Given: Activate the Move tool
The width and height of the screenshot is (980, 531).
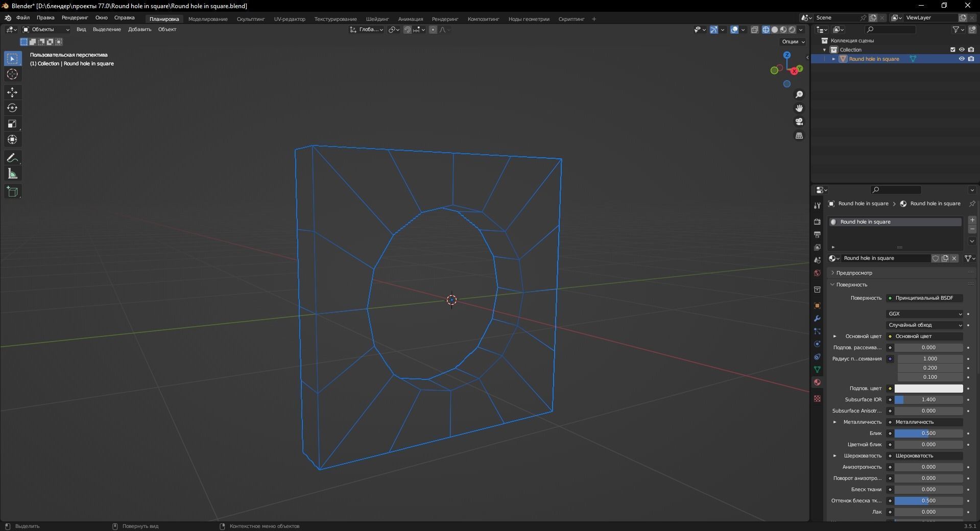Looking at the screenshot, I should 12,92.
